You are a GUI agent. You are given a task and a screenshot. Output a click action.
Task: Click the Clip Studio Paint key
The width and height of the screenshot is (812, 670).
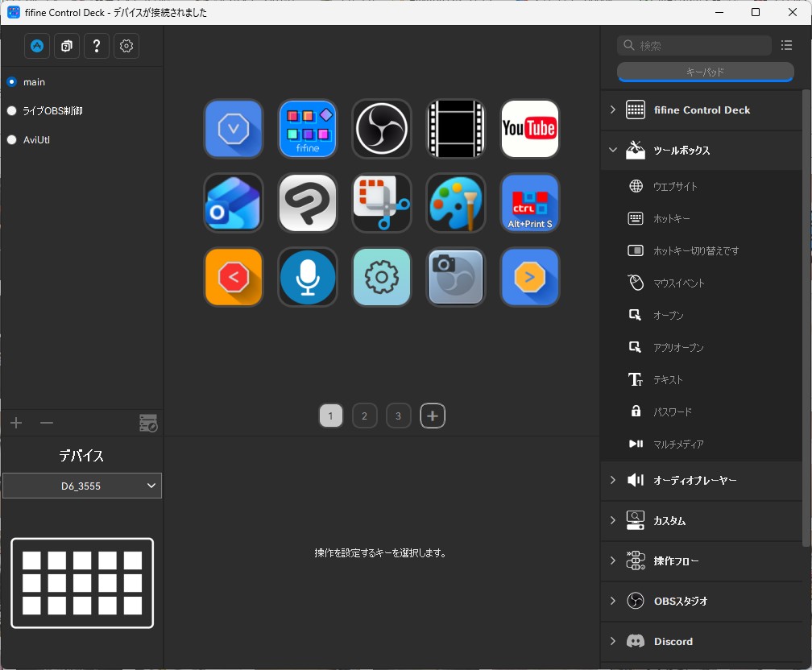(308, 203)
